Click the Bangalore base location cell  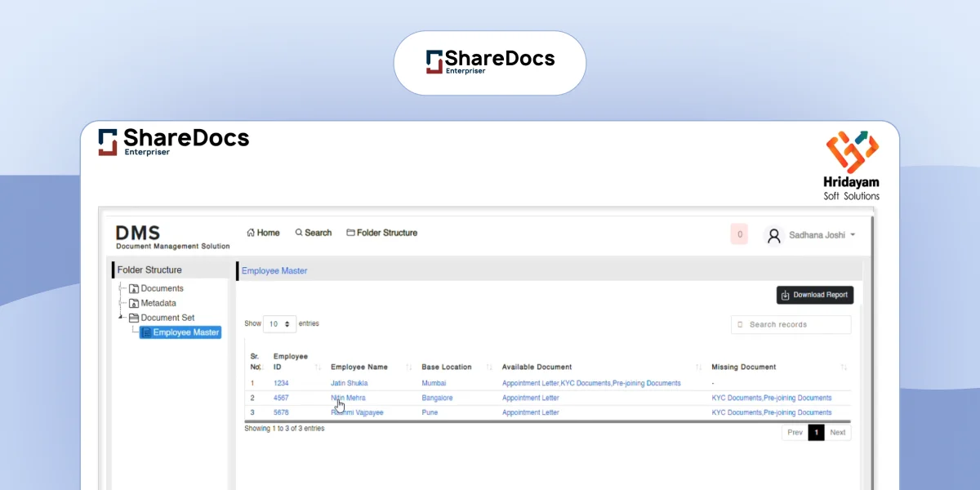[x=437, y=398]
